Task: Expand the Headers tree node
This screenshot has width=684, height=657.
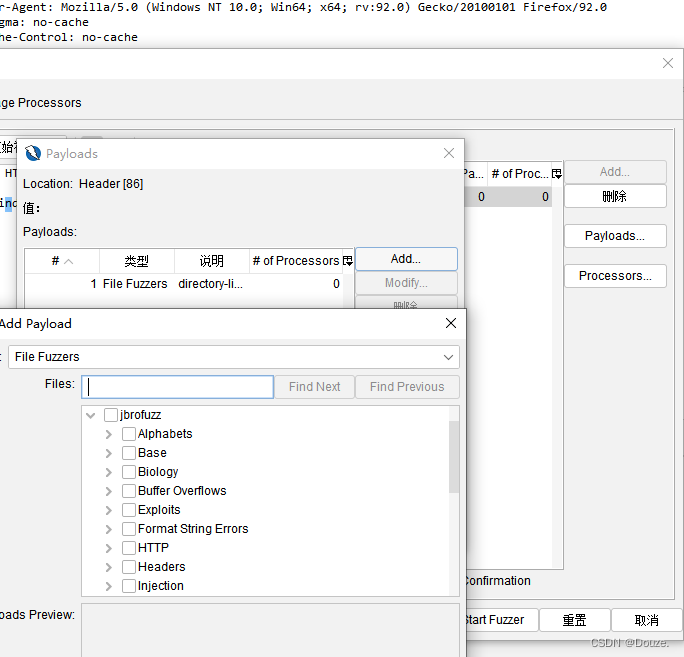Action: [109, 567]
